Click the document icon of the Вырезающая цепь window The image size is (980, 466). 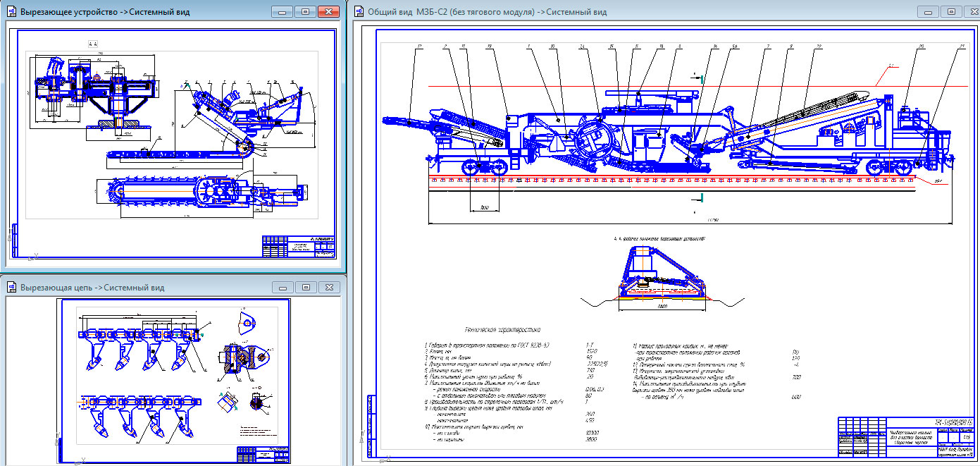[11, 288]
